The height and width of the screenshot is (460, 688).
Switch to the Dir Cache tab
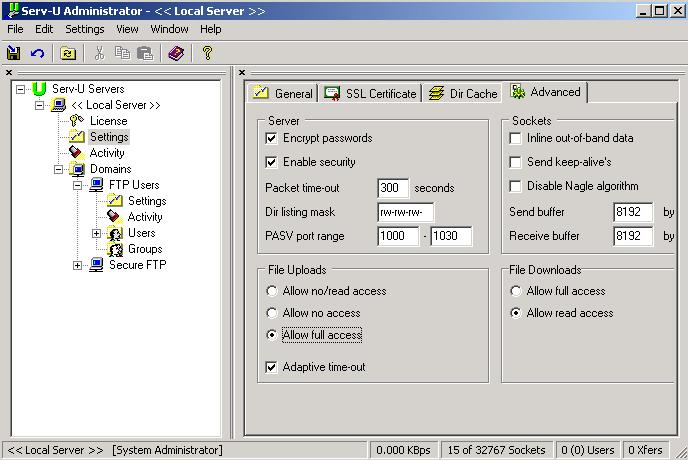pos(462,93)
